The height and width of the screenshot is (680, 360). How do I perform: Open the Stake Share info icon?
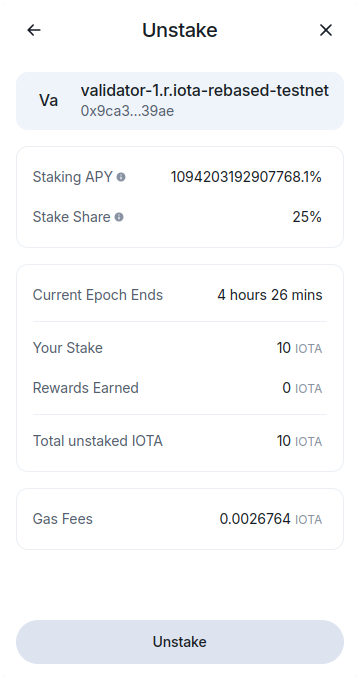coord(119,217)
